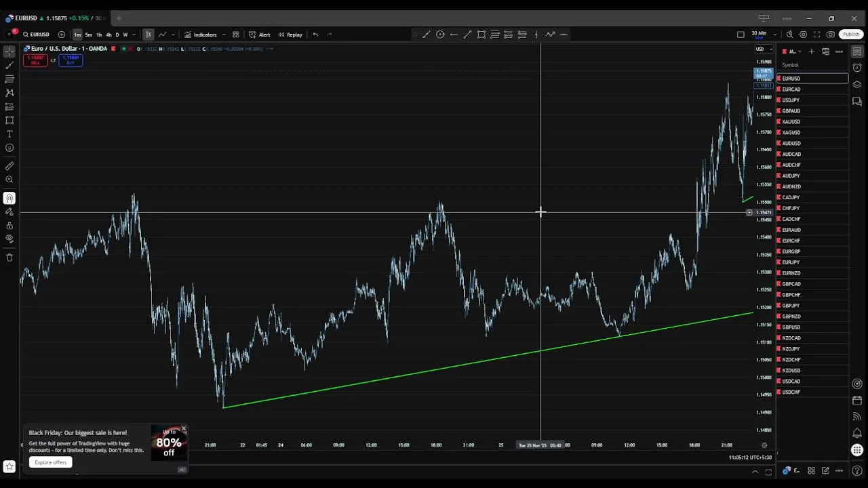The width and height of the screenshot is (868, 488).
Task: Click the red SELL price button
Action: [35, 60]
